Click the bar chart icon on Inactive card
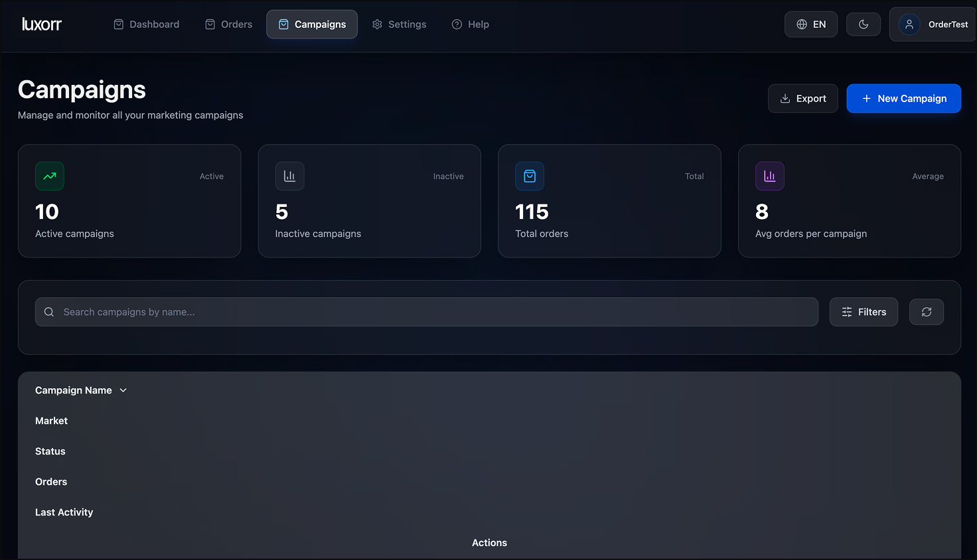Image resolution: width=977 pixels, height=560 pixels. point(289,176)
